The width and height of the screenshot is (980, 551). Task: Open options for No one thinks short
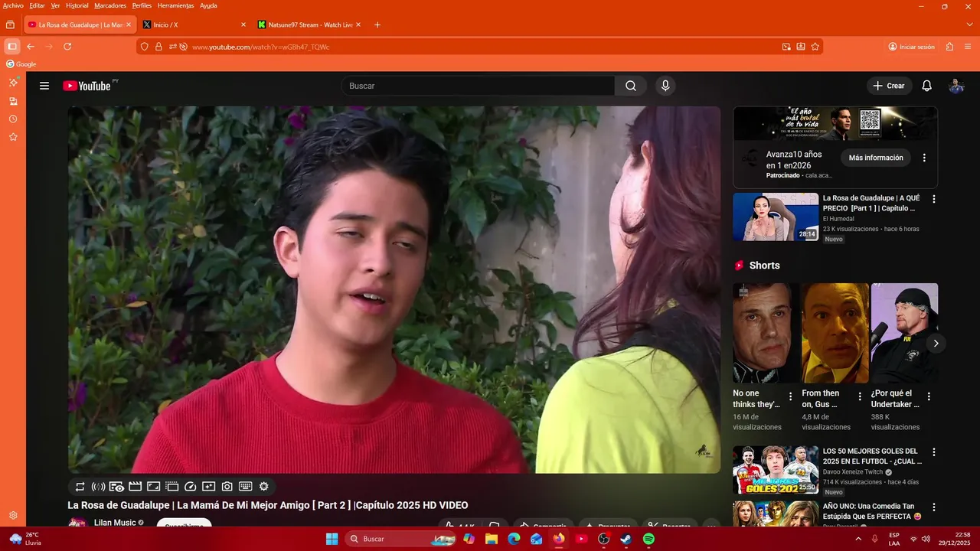791,396
